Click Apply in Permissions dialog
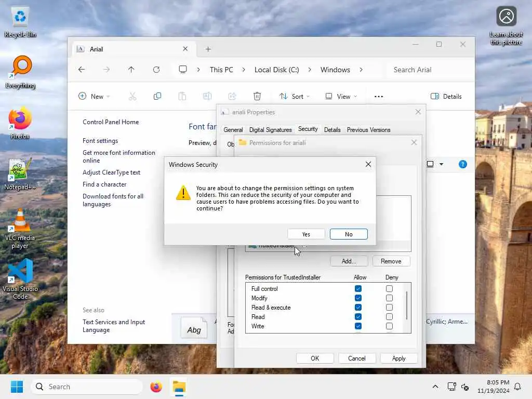 398,358
